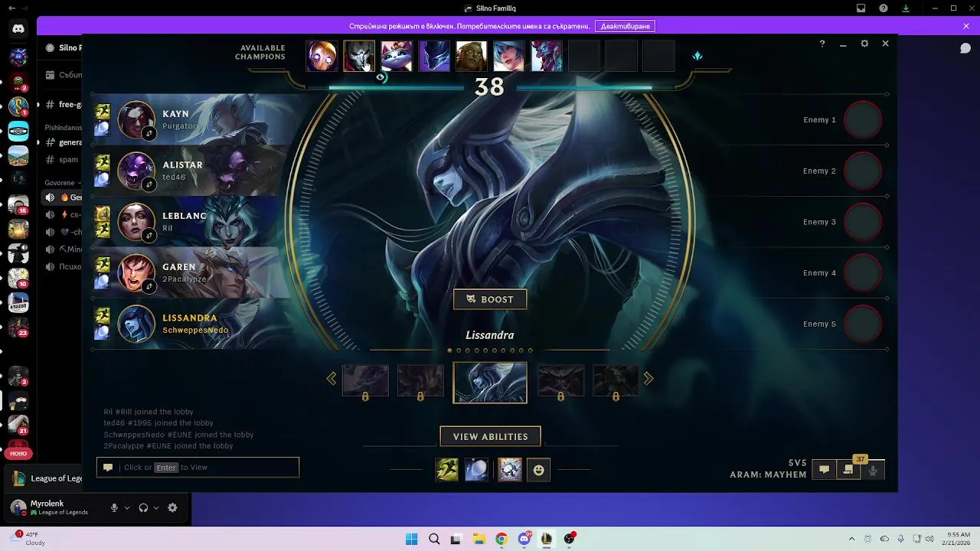The width and height of the screenshot is (980, 551).
Task: Pick the seventh bench champion with horns
Action: 547,56
